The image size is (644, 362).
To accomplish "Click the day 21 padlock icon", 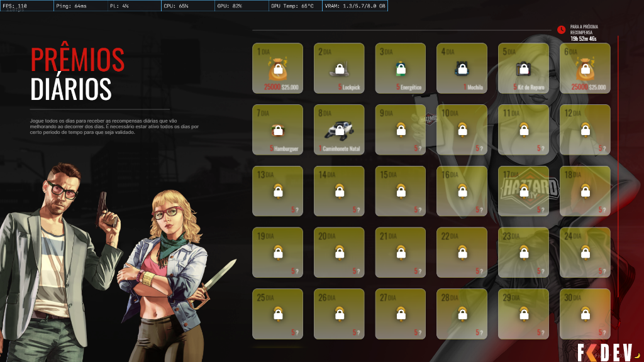I will coord(401,253).
